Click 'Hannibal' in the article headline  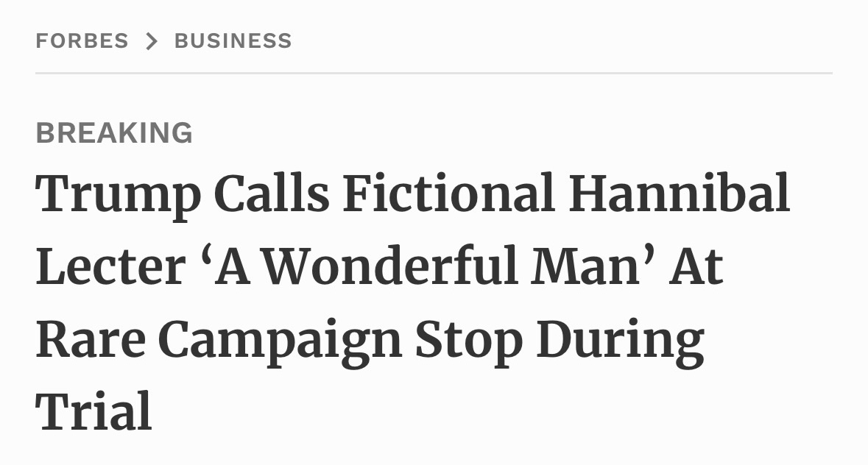click(679, 194)
